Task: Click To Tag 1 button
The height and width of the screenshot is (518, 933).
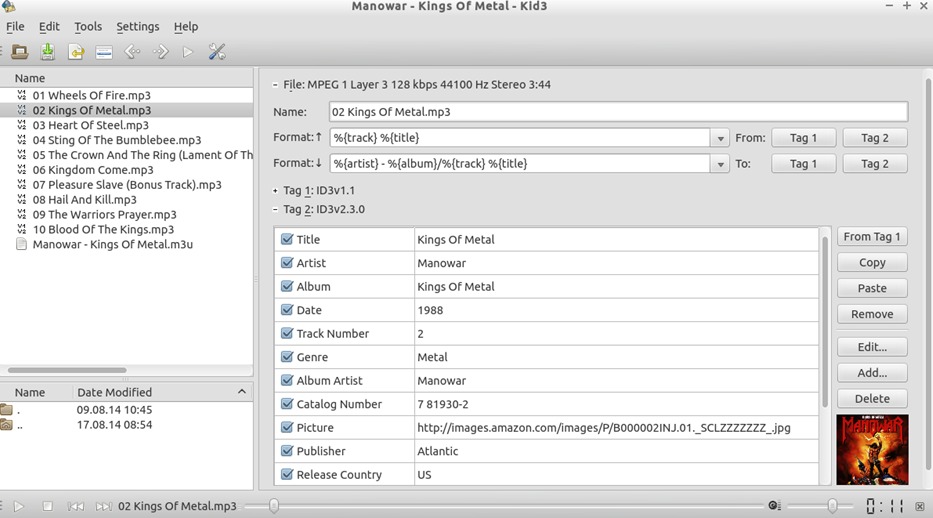Action: click(803, 164)
